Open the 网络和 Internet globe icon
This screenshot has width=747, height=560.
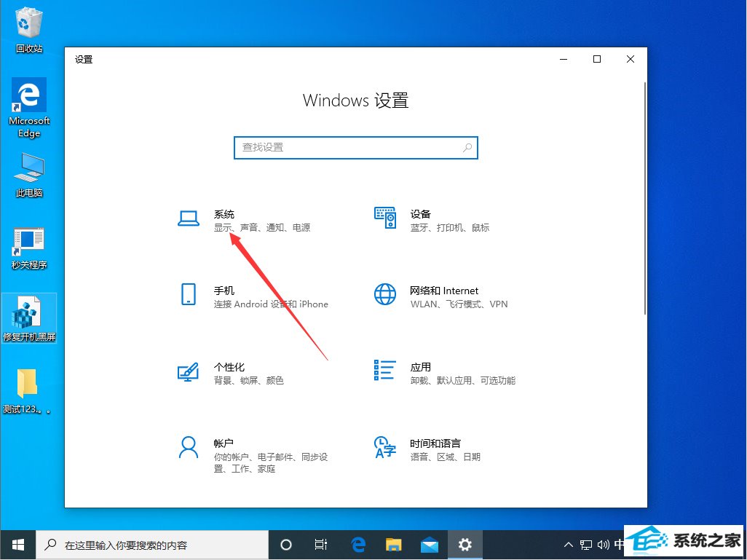click(385, 294)
